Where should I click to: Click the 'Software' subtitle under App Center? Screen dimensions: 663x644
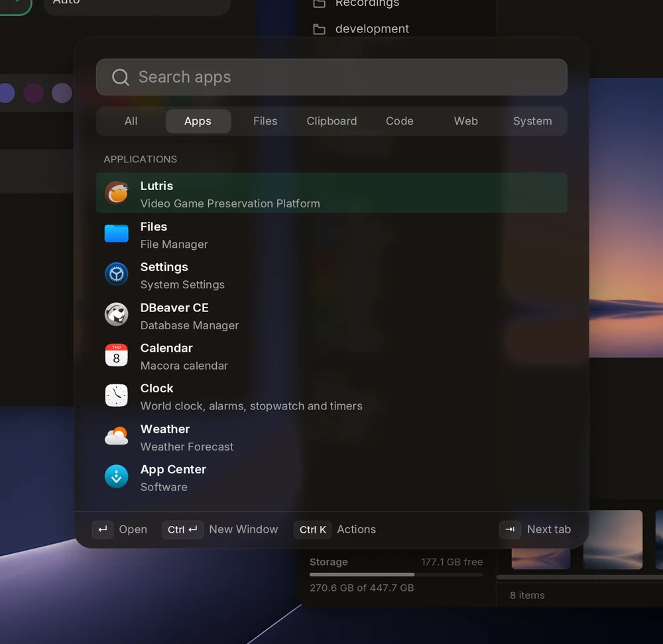coord(164,487)
